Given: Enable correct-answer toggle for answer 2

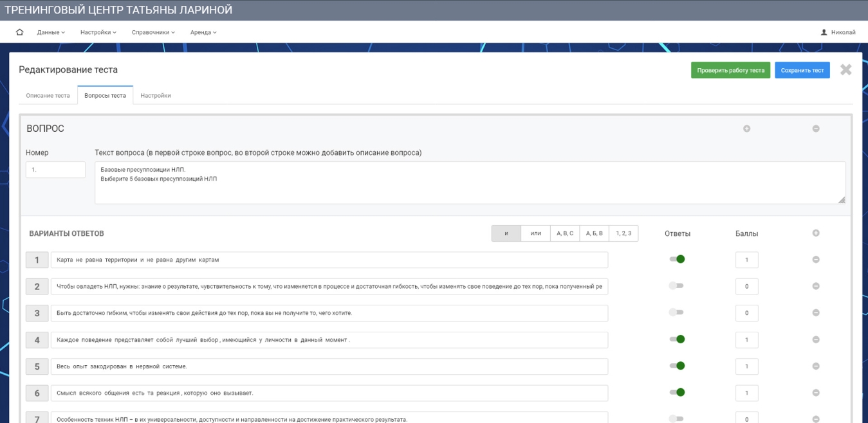Looking at the screenshot, I should (x=676, y=285).
